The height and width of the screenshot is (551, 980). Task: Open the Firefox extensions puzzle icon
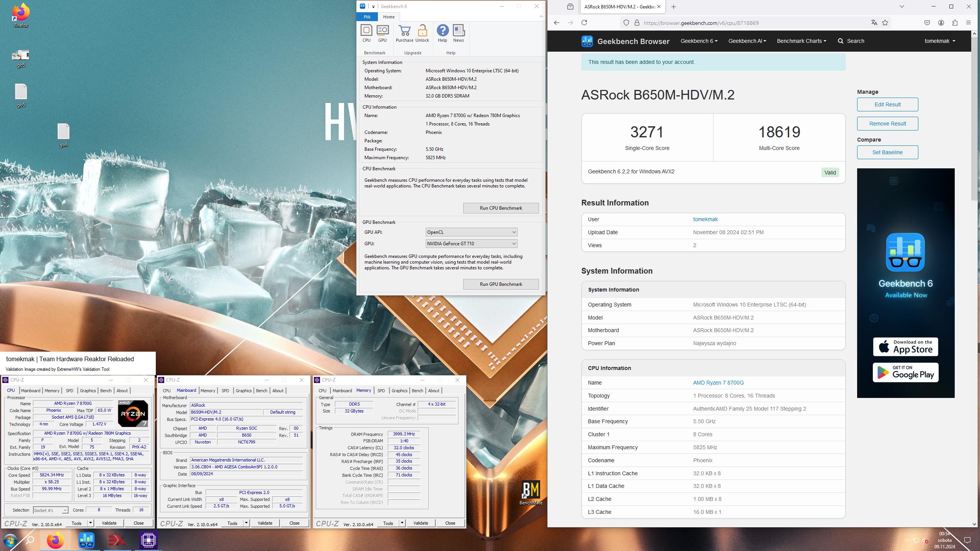955,23
